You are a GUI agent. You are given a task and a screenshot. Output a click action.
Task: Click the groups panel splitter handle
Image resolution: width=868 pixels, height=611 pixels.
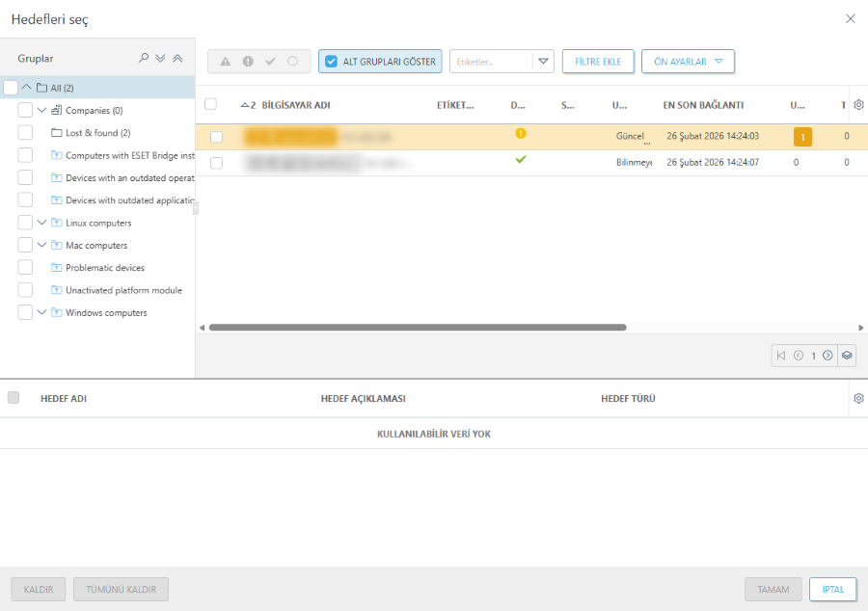click(196, 208)
